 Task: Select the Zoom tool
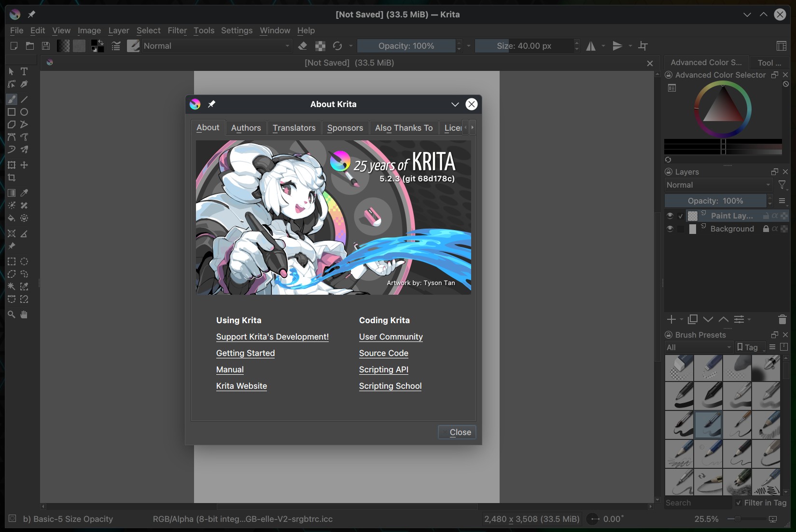[12, 314]
